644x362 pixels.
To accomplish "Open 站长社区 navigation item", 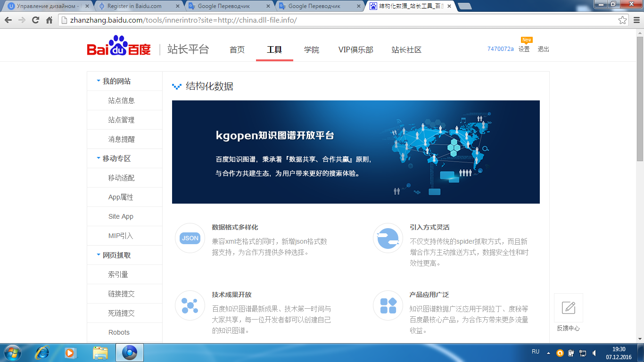I will coord(406,49).
